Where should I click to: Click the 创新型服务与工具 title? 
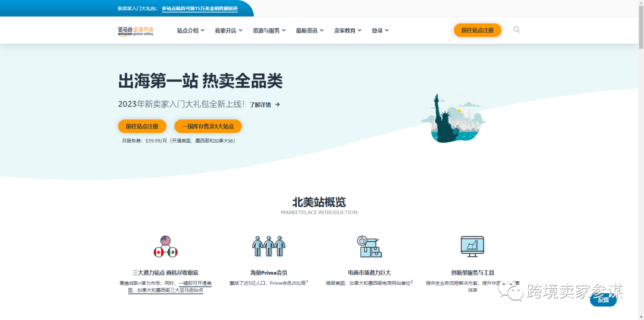[472, 272]
